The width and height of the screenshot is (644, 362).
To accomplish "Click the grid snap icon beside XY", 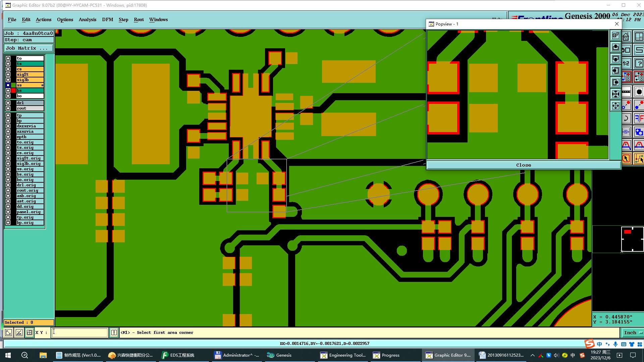I will [x=30, y=333].
